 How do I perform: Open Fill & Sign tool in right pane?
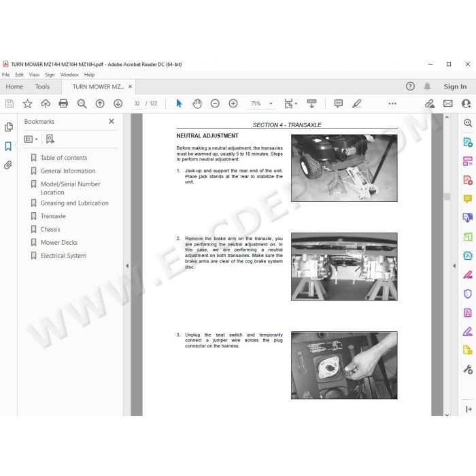468,332
